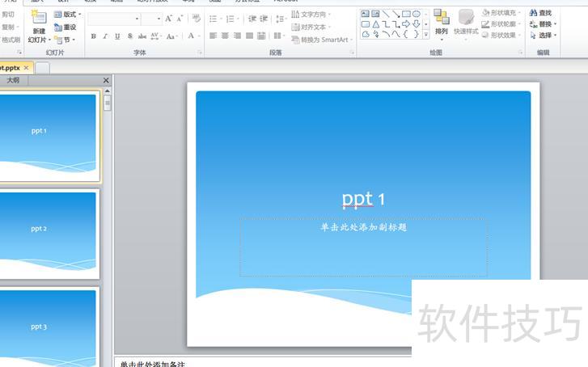Select the ppt 2 slide thumbnail
The image size is (588, 367).
point(49,230)
